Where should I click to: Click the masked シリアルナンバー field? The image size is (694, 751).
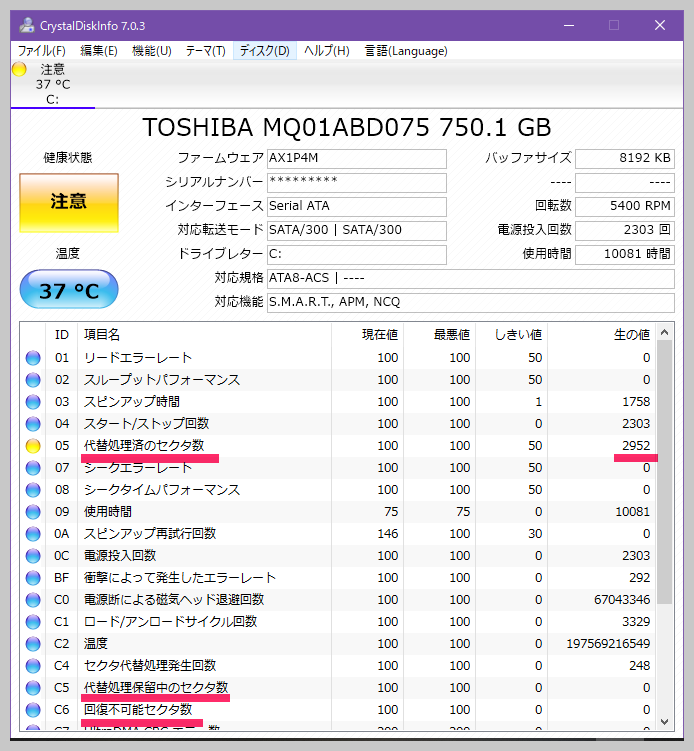click(x=357, y=182)
